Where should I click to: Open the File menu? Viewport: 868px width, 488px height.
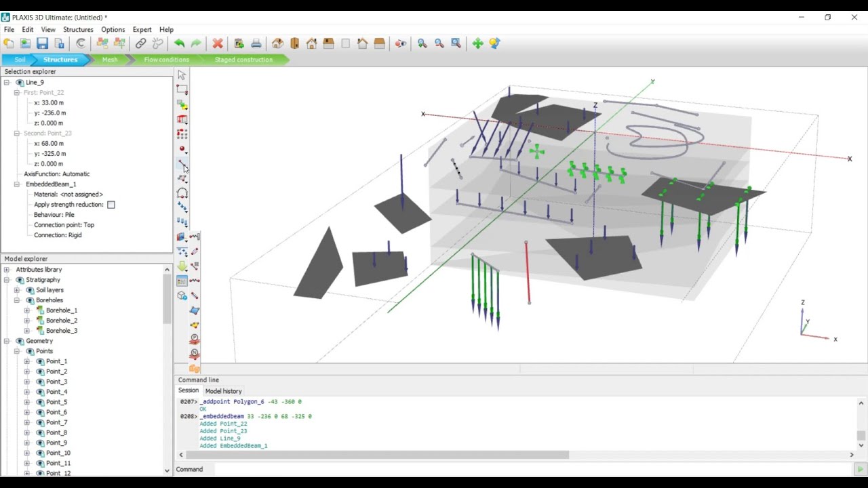[9, 30]
